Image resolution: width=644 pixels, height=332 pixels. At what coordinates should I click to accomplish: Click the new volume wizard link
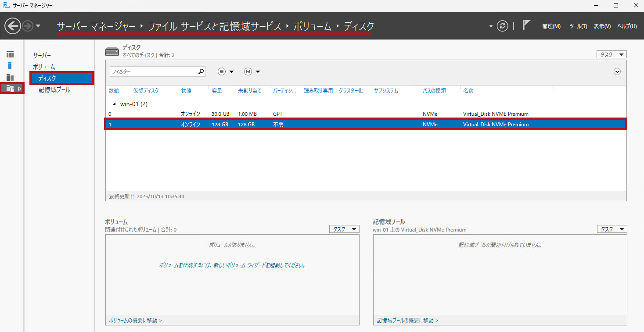232,265
